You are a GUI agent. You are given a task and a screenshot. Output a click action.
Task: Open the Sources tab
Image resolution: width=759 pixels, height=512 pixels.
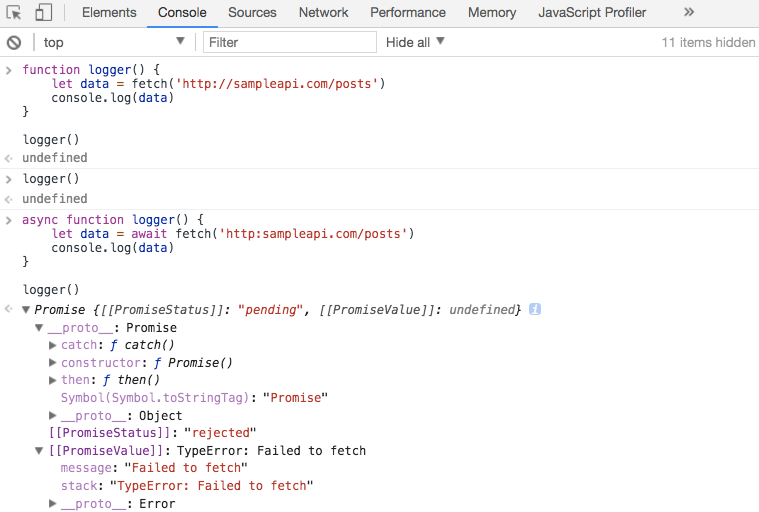pos(252,13)
